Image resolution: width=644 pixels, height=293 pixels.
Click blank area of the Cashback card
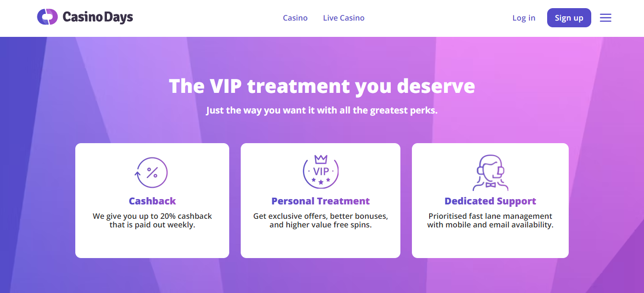point(152,244)
